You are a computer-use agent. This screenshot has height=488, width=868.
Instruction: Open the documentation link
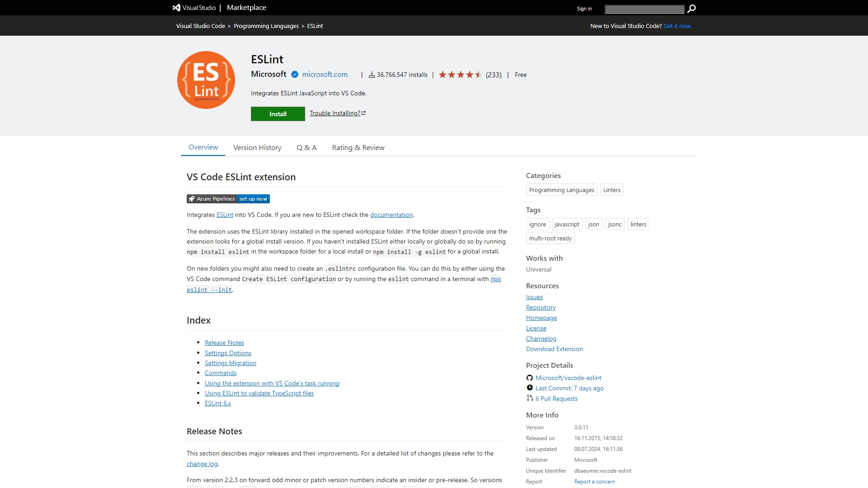point(391,215)
